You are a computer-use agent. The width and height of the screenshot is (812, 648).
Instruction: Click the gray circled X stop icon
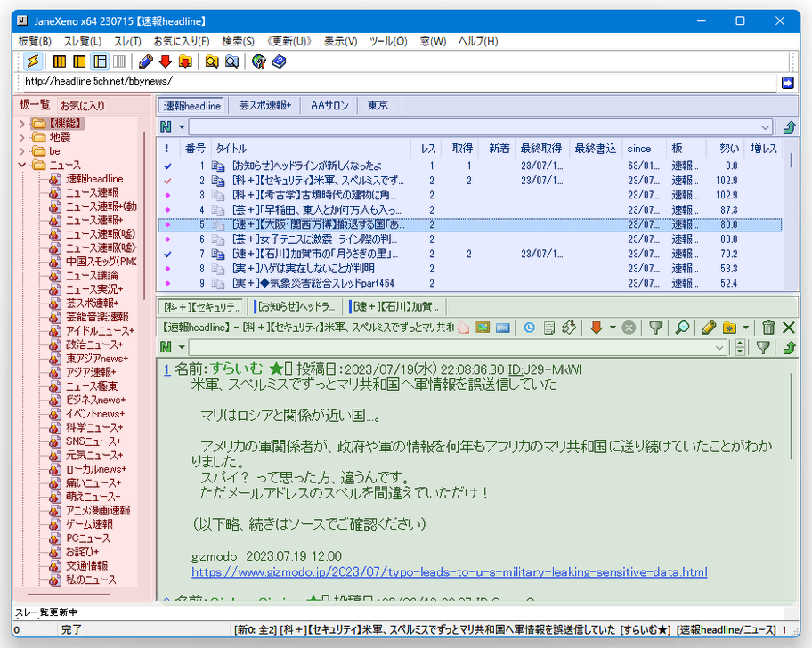(629, 328)
